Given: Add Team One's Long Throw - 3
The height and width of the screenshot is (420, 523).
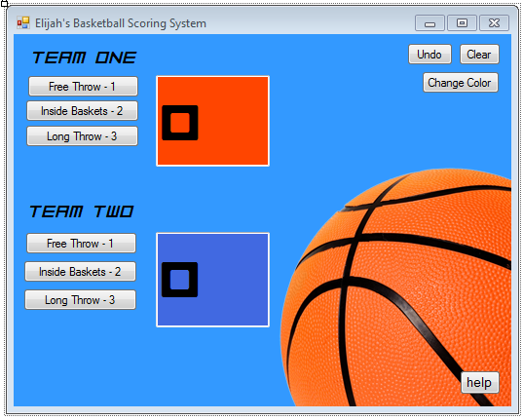Looking at the screenshot, I should click(82, 136).
